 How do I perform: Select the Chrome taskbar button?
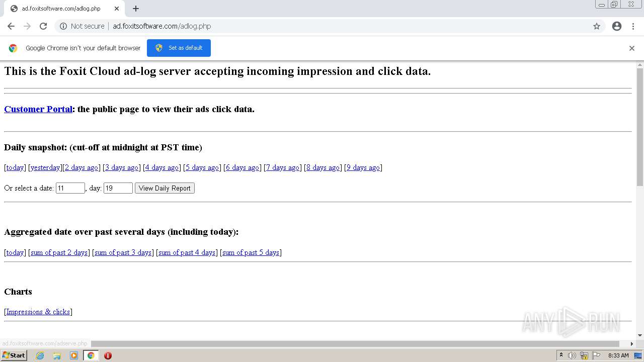(x=91, y=355)
